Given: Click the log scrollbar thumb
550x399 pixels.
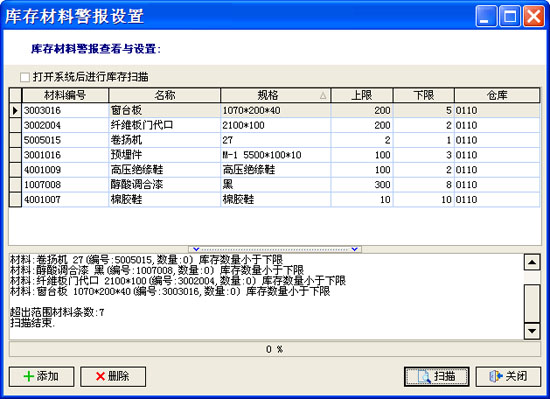Looking at the screenshot, I should [532, 303].
